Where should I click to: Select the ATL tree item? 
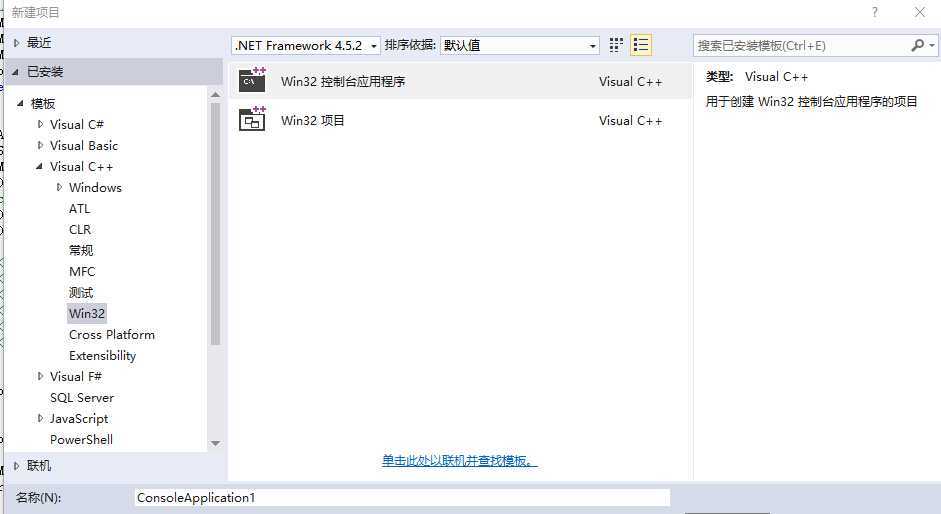pyautogui.click(x=79, y=208)
